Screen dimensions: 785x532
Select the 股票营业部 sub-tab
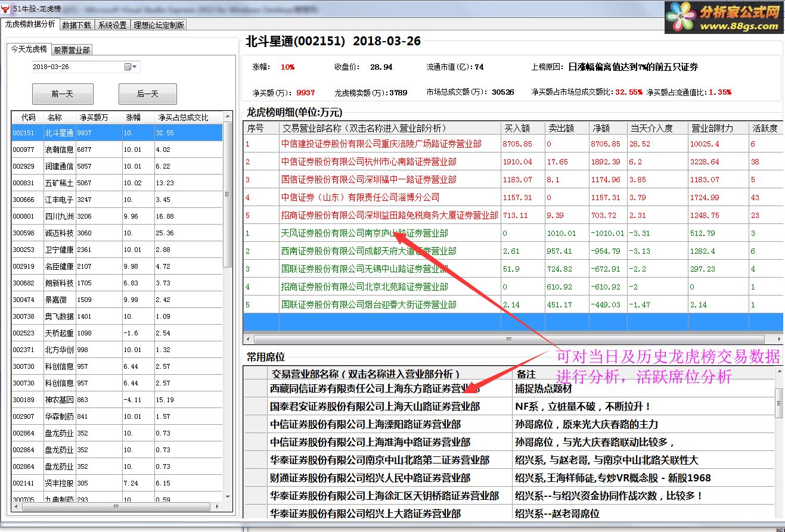pos(72,50)
